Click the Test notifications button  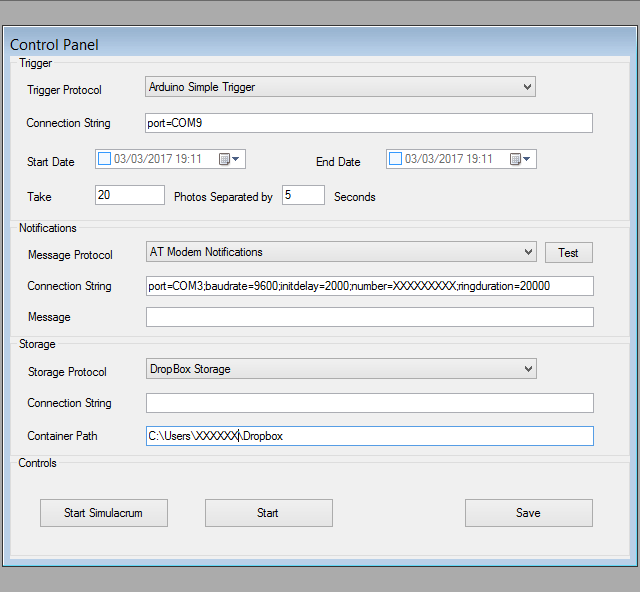coord(569,253)
